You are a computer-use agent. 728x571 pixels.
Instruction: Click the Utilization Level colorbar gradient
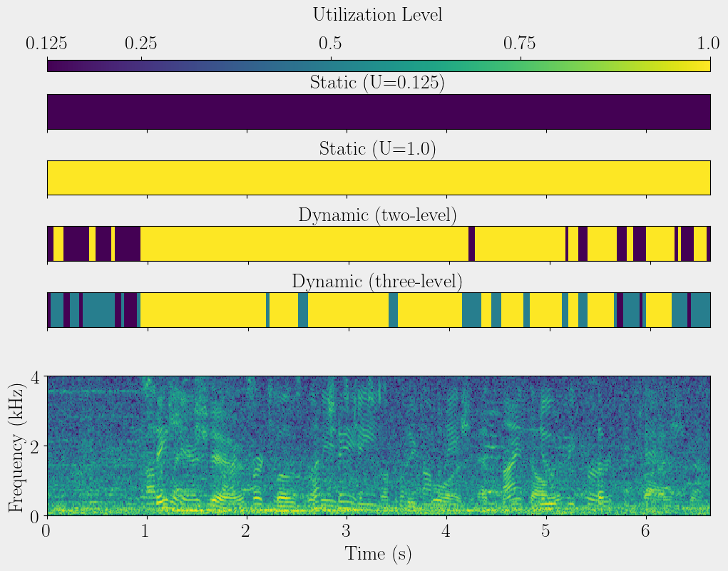(x=379, y=66)
